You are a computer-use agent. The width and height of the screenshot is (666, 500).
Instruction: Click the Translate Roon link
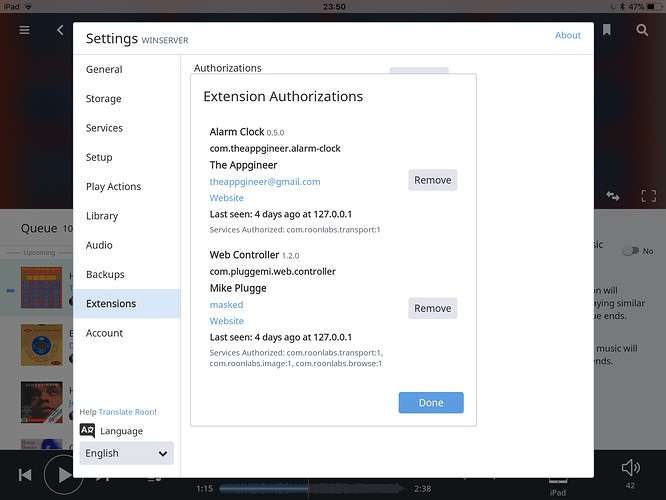pos(127,412)
